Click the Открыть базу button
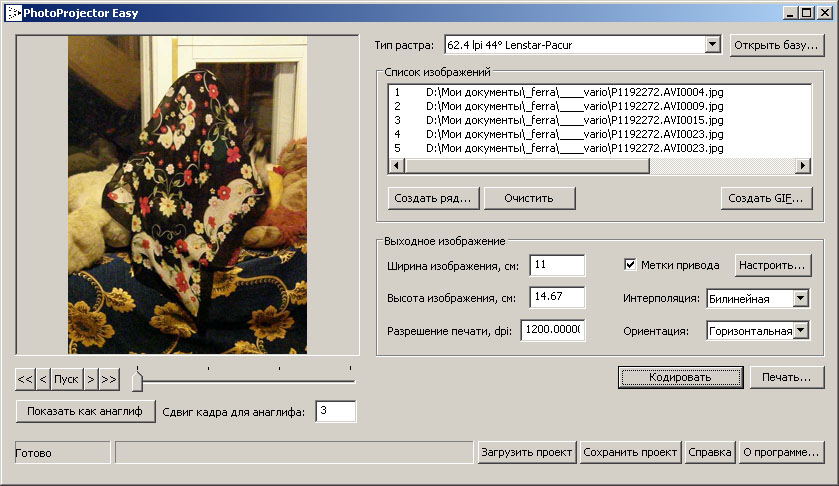Image resolution: width=839 pixels, height=486 pixels. tap(777, 45)
